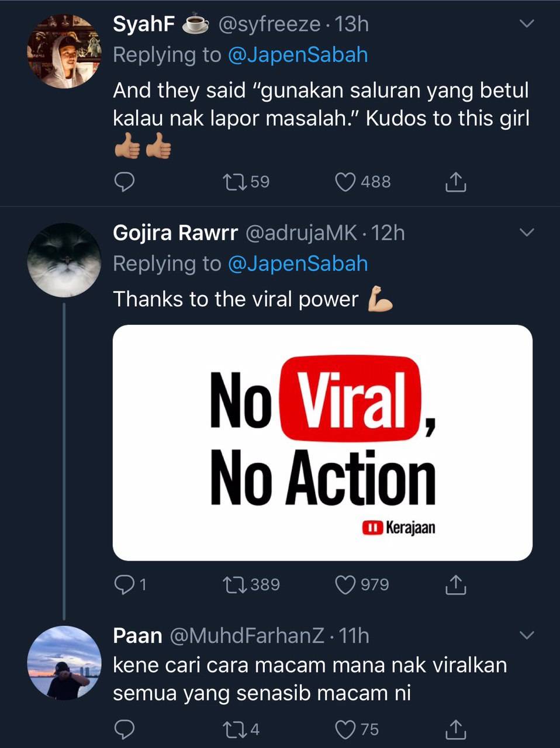This screenshot has width=560, height=748.
Task: Share SyahF's tweet
Action: coord(455,182)
